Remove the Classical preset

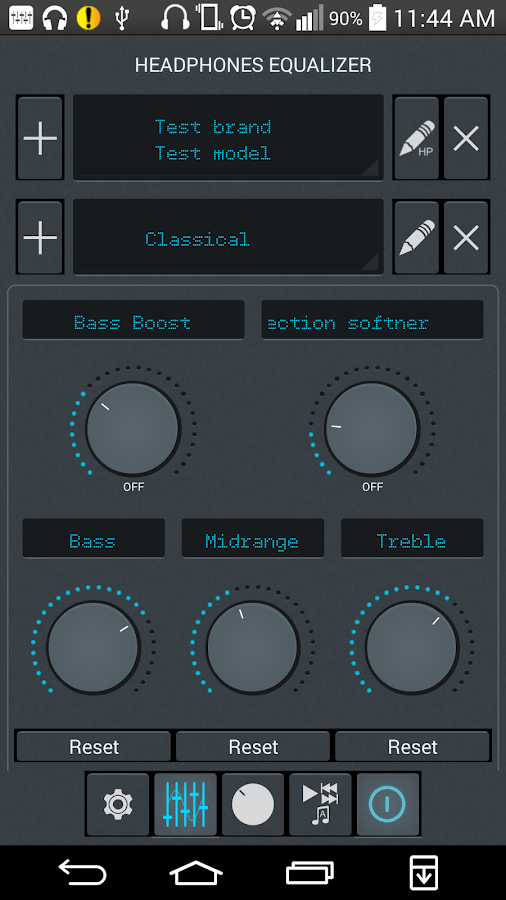[466, 237]
